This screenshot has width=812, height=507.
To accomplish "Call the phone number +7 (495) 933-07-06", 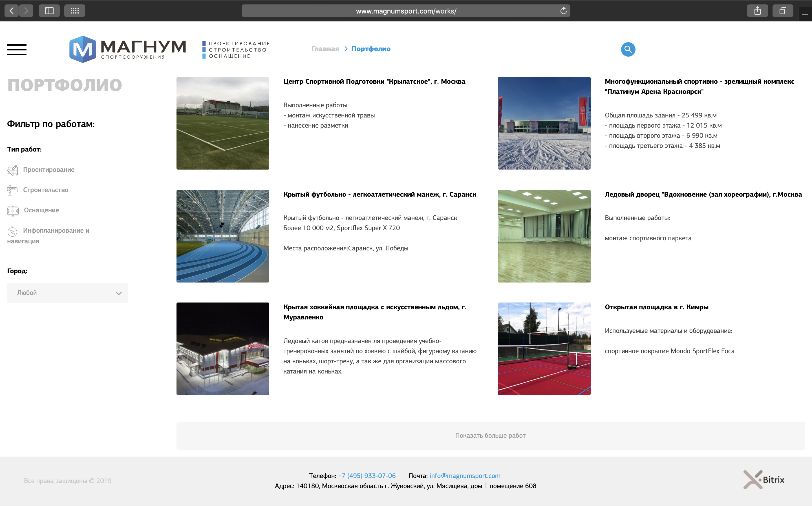I will (367, 476).
